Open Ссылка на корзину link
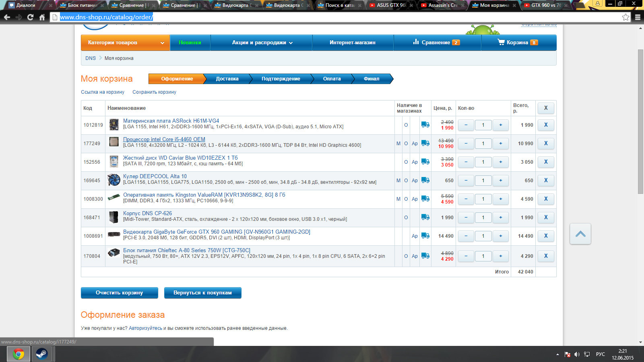The width and height of the screenshot is (644, 362). coord(103,92)
